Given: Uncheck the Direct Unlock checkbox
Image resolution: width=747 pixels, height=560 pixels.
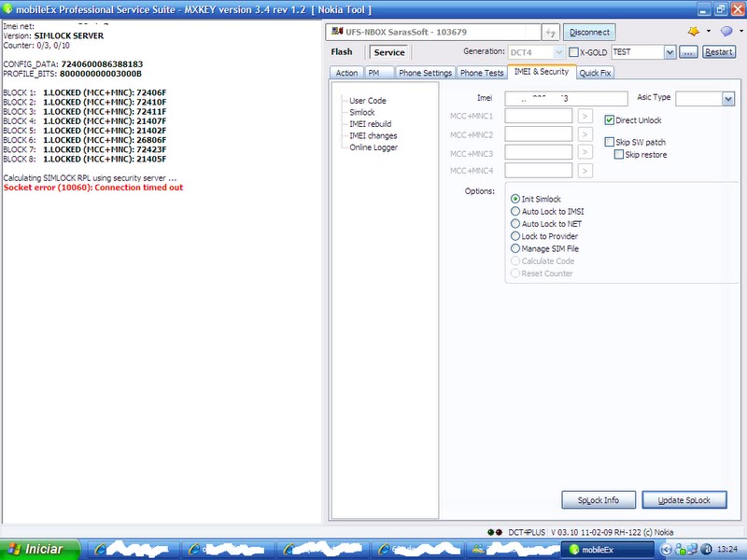Looking at the screenshot, I should tap(610, 120).
